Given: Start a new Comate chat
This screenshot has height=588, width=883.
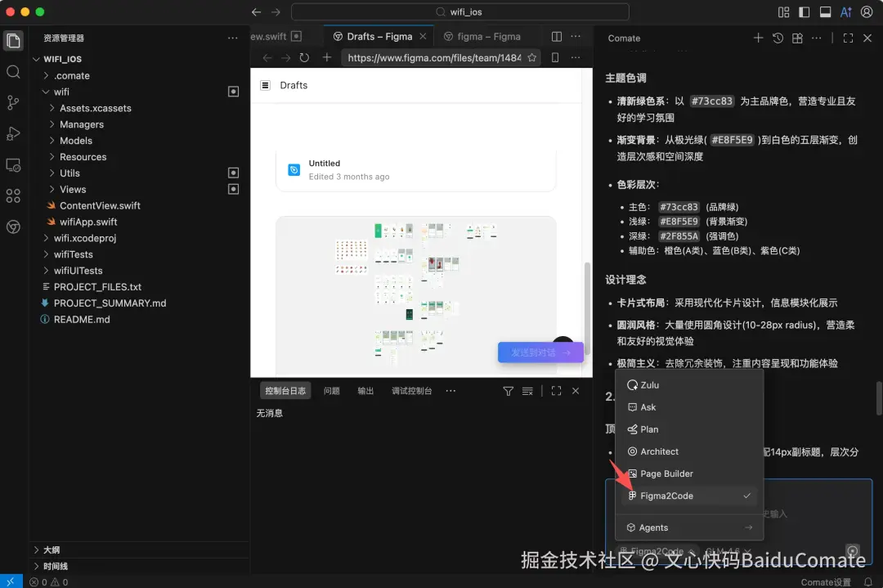Looking at the screenshot, I should [x=758, y=38].
